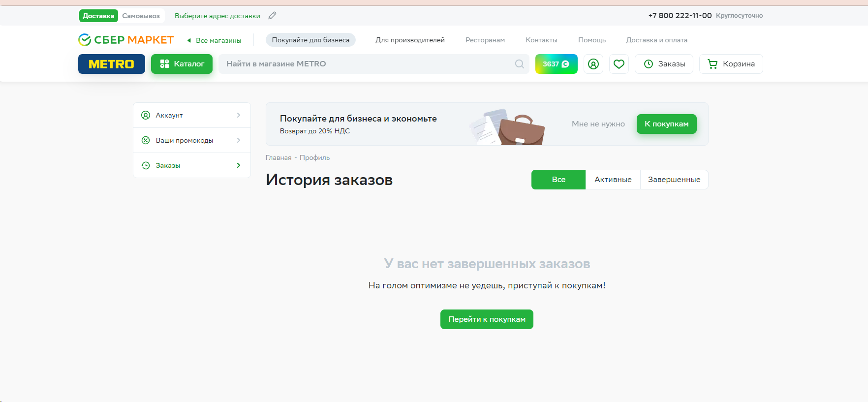Viewport: 868px width, 402px height.
Task: Switch to Самовывоз pickup mode
Action: [141, 16]
